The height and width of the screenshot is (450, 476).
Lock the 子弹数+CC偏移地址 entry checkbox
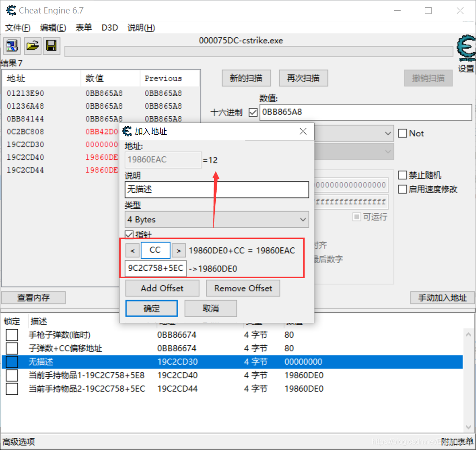click(12, 348)
